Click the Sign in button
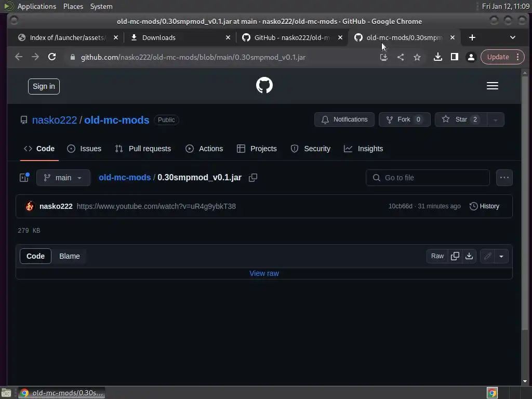Screen dimensions: 532x399 pyautogui.click(x=44, y=87)
